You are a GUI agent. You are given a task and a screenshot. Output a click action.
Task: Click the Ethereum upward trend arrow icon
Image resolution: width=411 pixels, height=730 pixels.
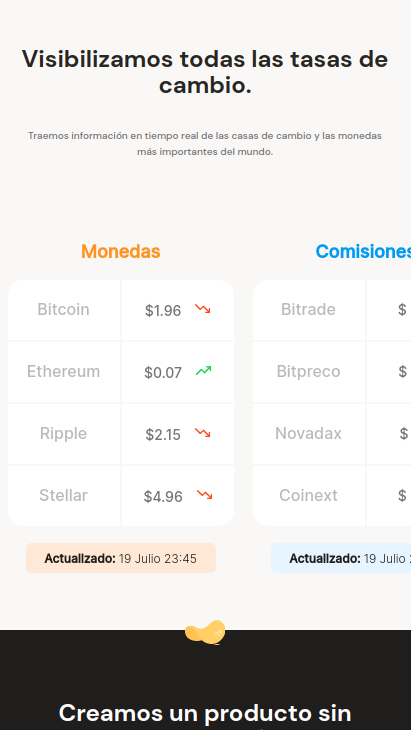pyautogui.click(x=203, y=371)
